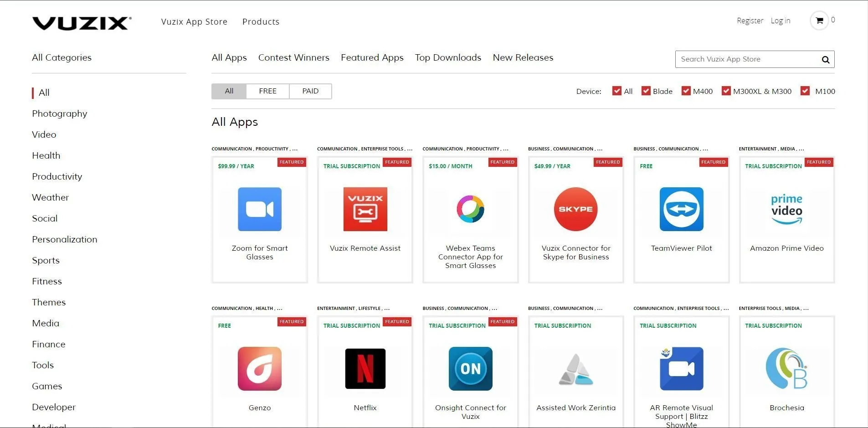
Task: Select the FREE price filter tab
Action: pyautogui.click(x=268, y=91)
